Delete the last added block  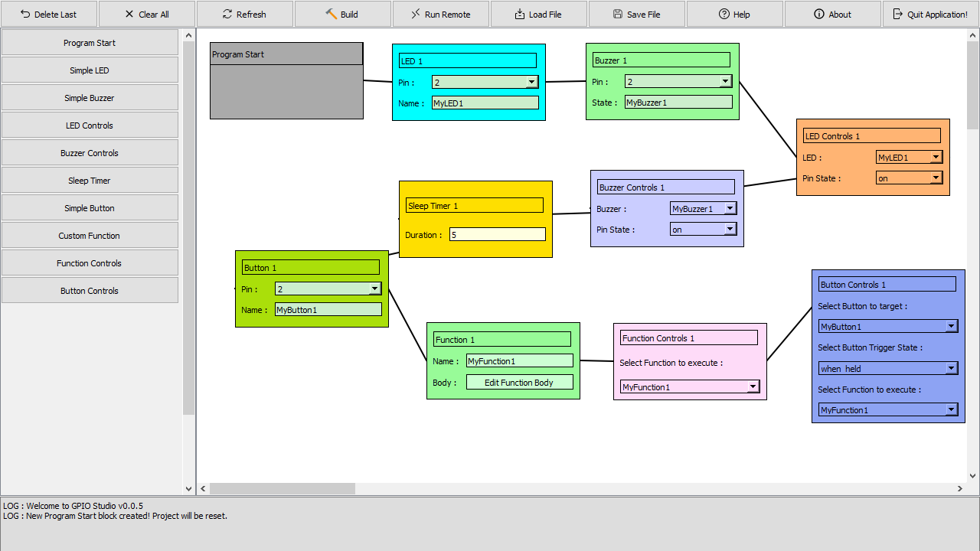[48, 13]
